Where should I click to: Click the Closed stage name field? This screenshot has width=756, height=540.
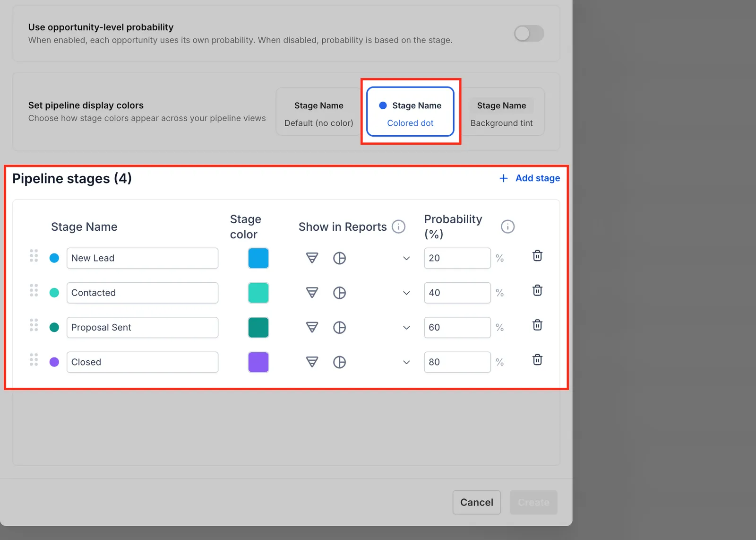pyautogui.click(x=142, y=362)
